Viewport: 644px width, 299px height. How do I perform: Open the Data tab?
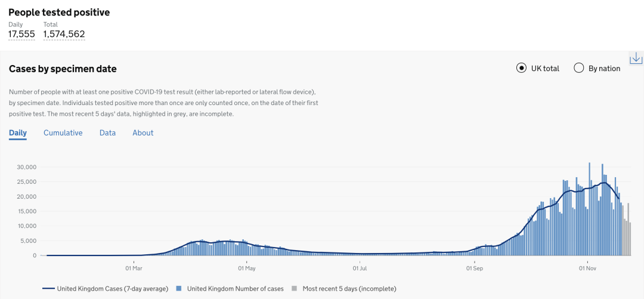[x=107, y=133]
